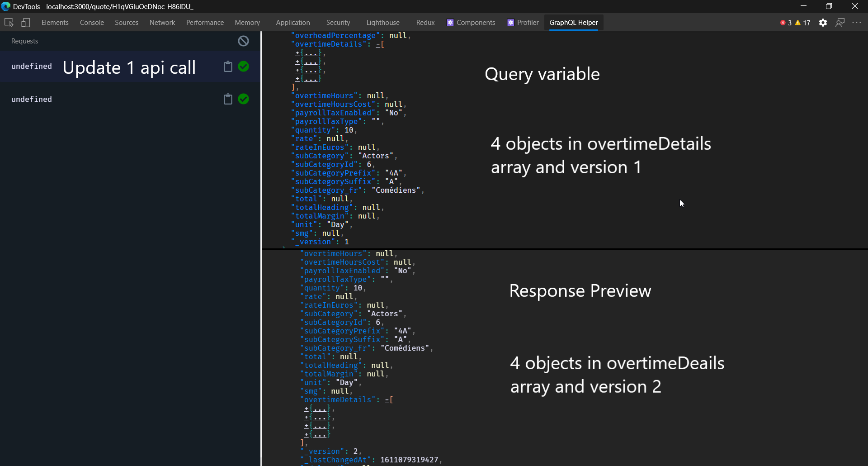
Task: Clear the requests list with block icon
Action: coord(243,41)
